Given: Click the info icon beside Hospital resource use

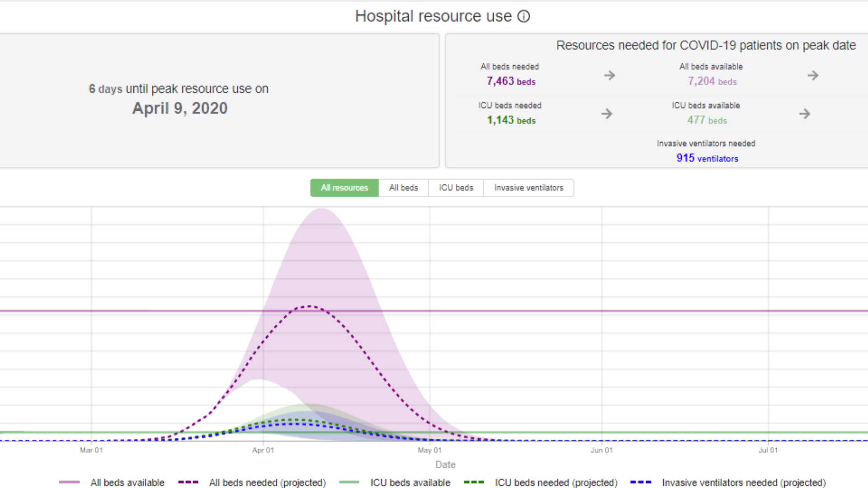Looking at the screenshot, I should (x=524, y=17).
